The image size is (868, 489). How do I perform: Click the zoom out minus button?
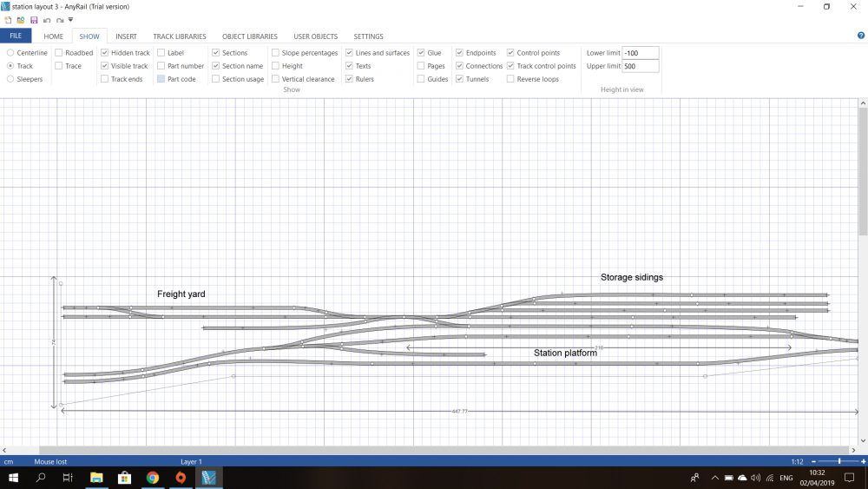(x=814, y=461)
